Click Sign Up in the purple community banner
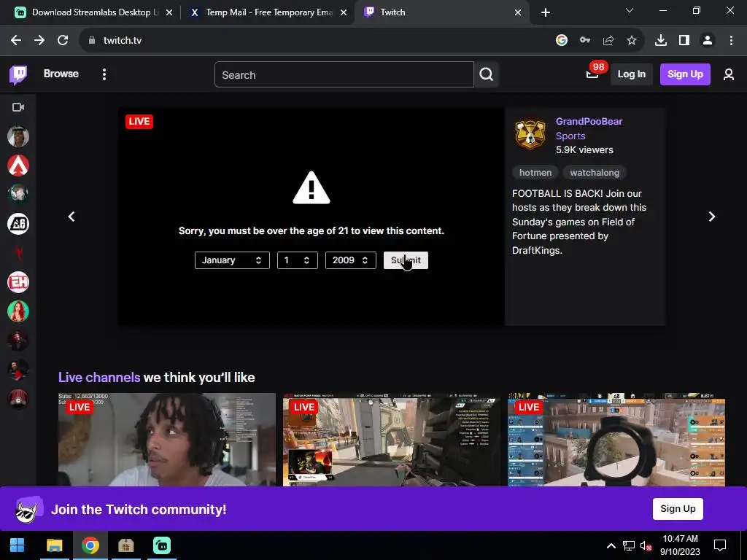 pos(678,508)
